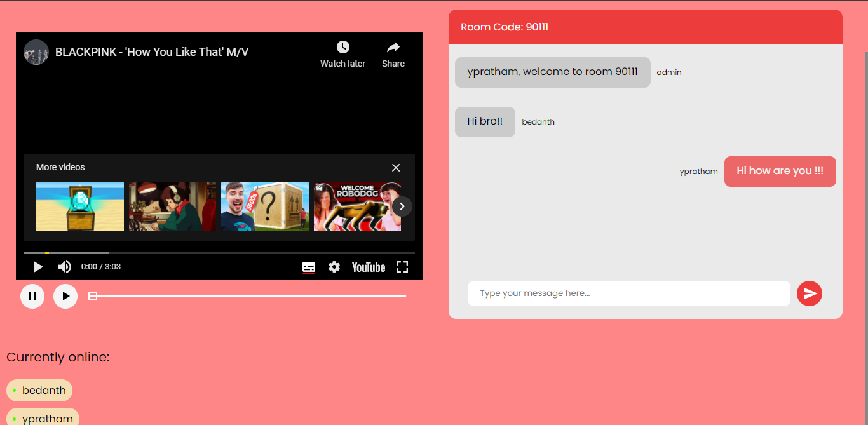868x425 pixels.
Task: Click the 'admin' sender label
Action: [x=669, y=72]
